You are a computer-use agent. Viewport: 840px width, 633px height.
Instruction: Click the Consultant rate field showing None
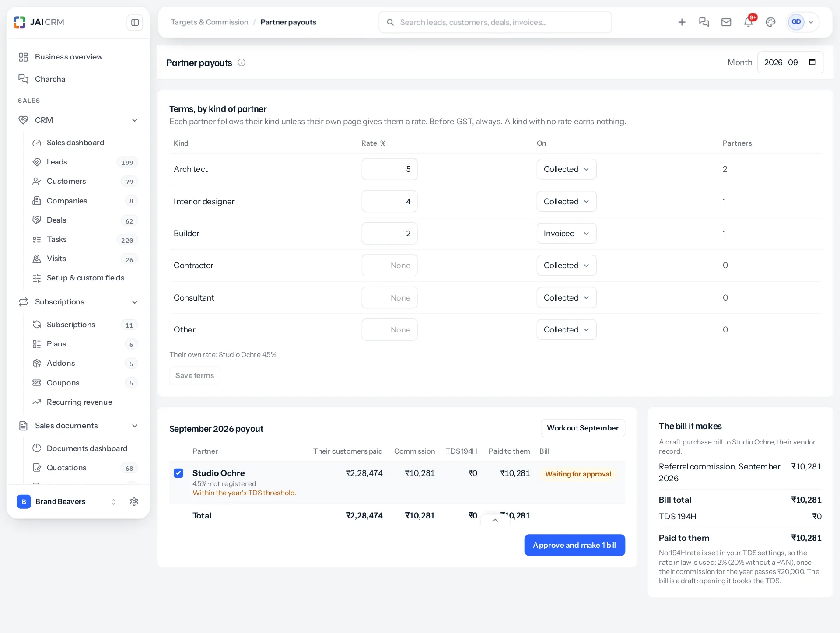pyautogui.click(x=389, y=298)
